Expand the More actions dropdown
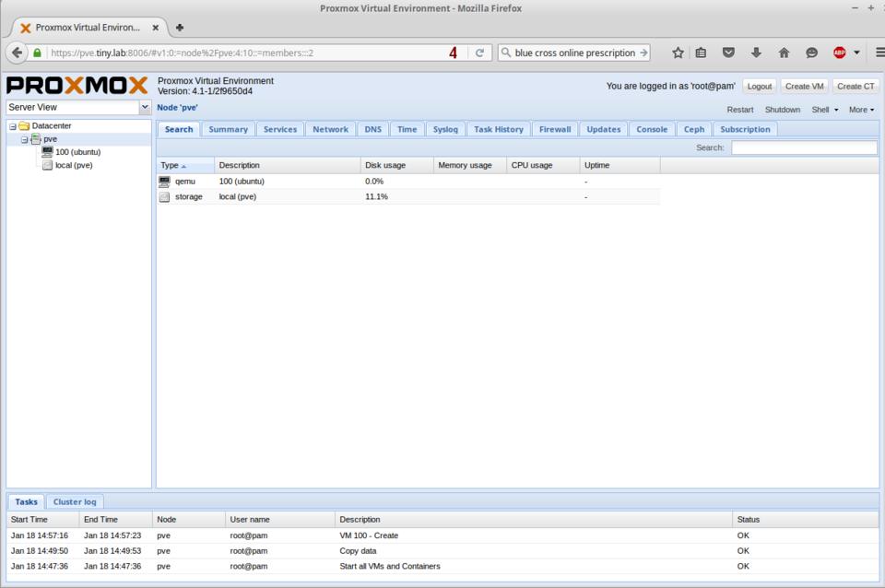Screen dimensions: 885x588 [861, 110]
